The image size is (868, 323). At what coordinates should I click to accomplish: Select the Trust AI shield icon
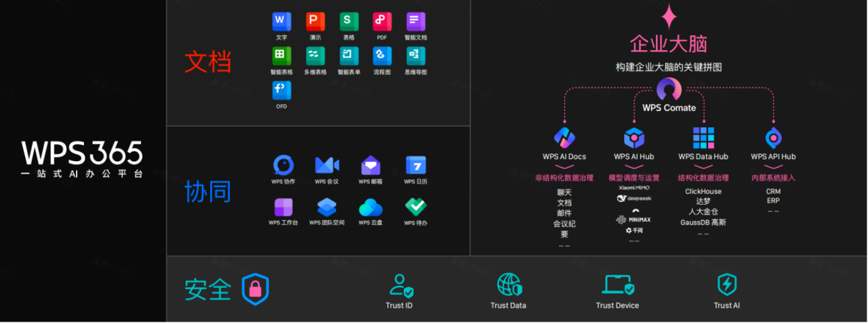(727, 285)
